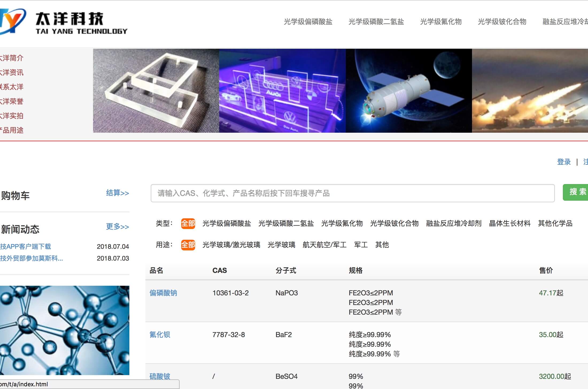Viewport: 588px width, 389px height.
Task: Click the glass frames banner image
Action: [x=156, y=91]
